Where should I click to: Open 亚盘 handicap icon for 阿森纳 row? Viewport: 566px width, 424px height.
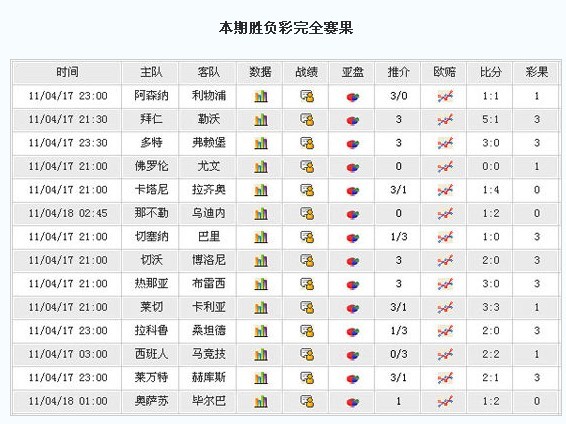point(353,97)
